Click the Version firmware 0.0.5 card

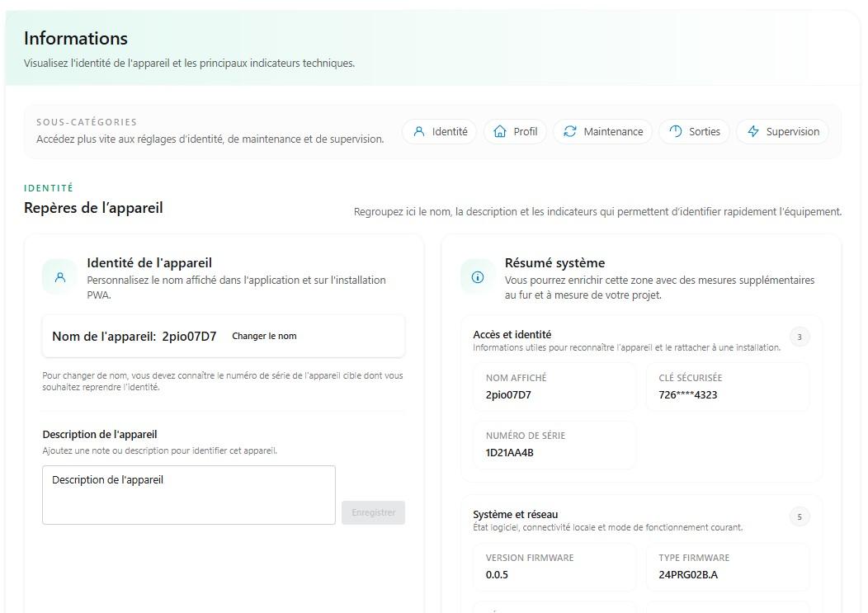(x=554, y=567)
